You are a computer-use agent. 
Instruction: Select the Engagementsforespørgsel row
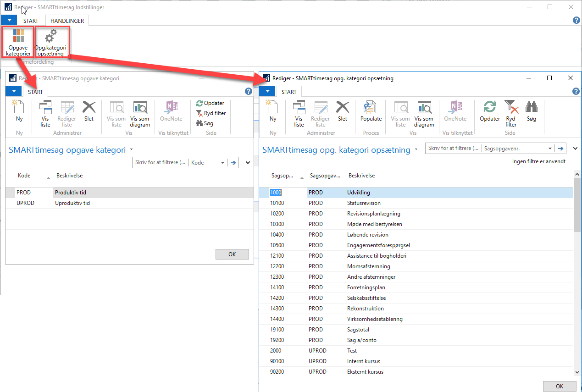point(416,245)
